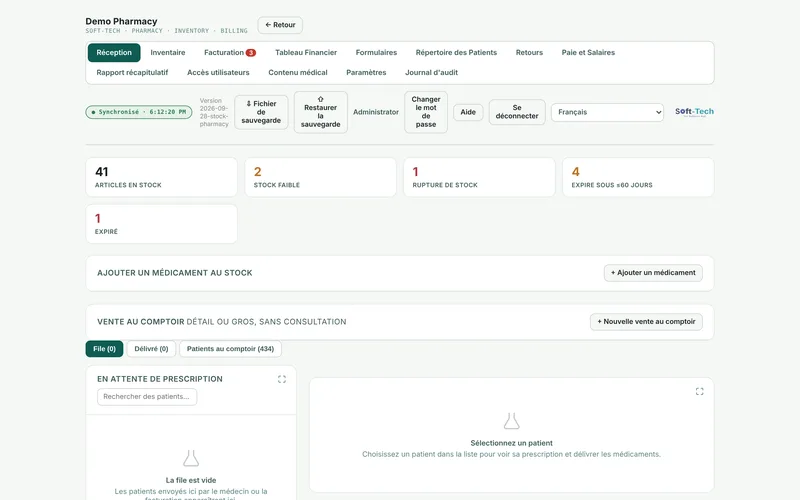
Task: Select the File (0) queue tab
Action: point(104,349)
